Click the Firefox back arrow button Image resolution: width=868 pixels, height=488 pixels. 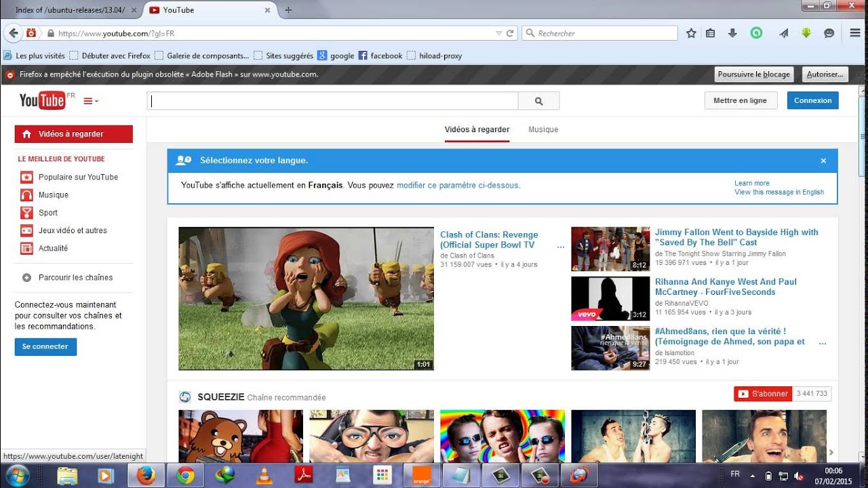pos(14,33)
